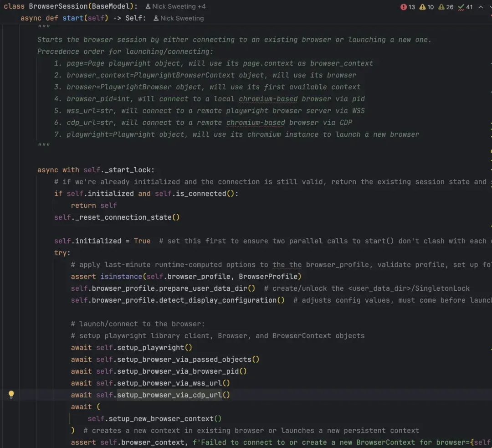Click 'is_connected' method call in if statement

tap(201, 194)
